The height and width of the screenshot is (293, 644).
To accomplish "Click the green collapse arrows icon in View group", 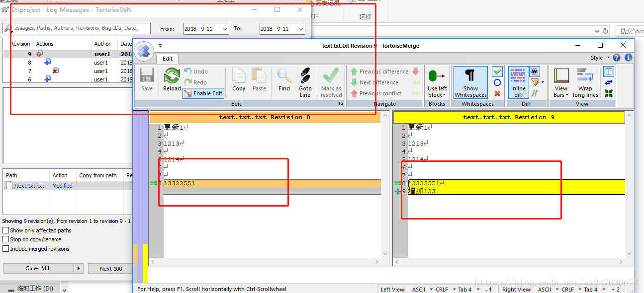I will (x=609, y=93).
